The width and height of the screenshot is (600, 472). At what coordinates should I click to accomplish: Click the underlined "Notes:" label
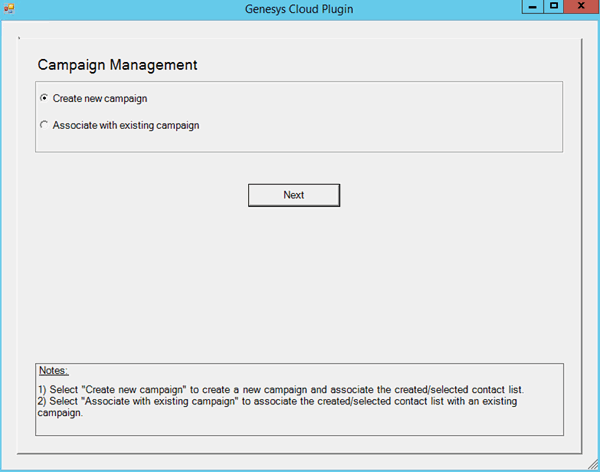(x=53, y=371)
